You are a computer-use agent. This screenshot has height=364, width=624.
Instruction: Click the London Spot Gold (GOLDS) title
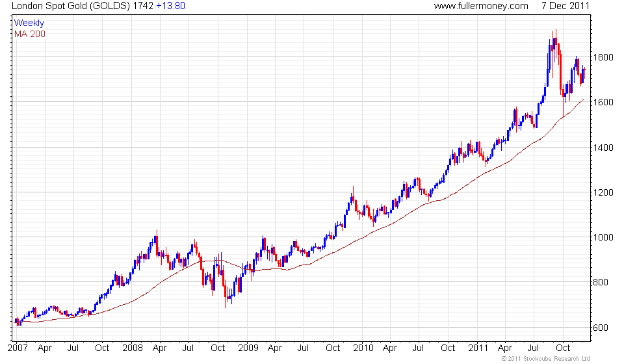click(71, 6)
